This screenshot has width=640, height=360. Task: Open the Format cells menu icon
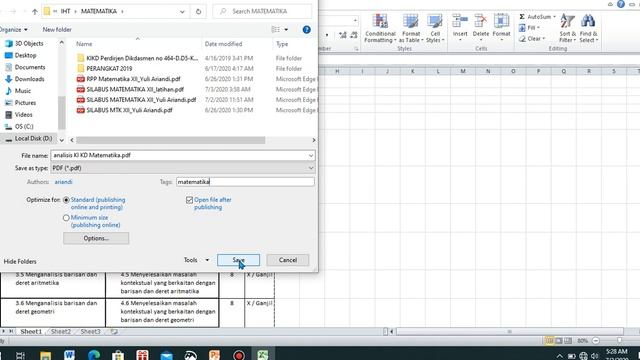coord(501,21)
